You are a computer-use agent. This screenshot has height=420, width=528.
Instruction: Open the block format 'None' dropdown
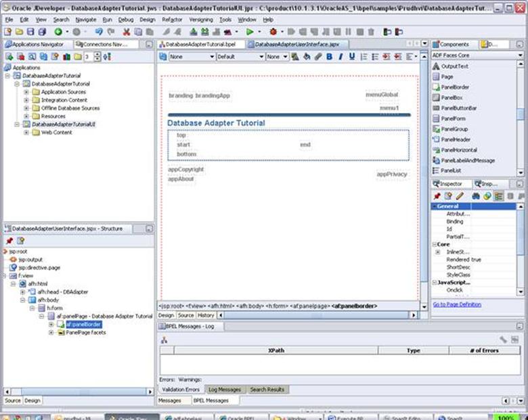pyautogui.click(x=192, y=57)
